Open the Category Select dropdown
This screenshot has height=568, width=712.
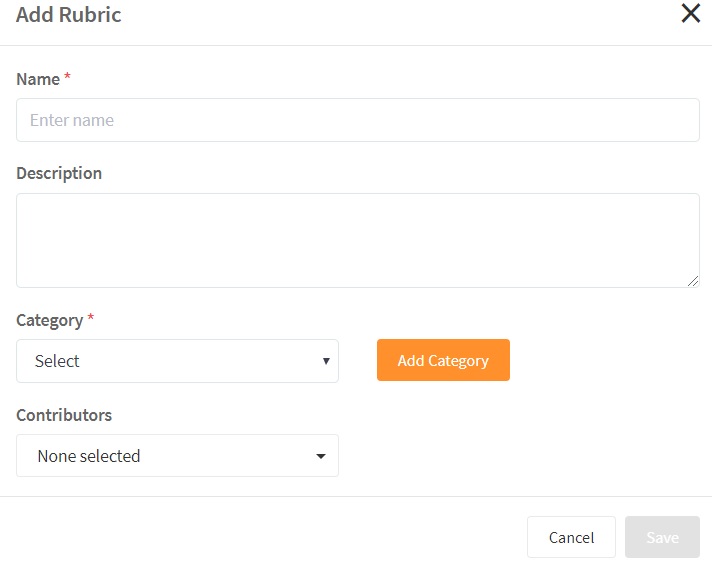coord(177,361)
